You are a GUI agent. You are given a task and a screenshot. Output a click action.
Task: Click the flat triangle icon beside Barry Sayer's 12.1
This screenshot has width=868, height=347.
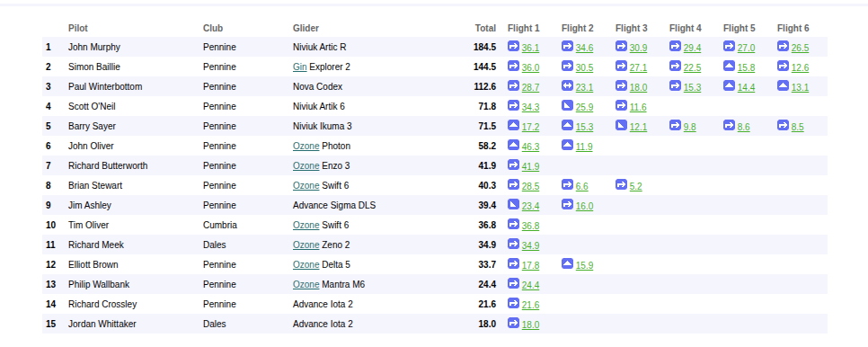[621, 125]
